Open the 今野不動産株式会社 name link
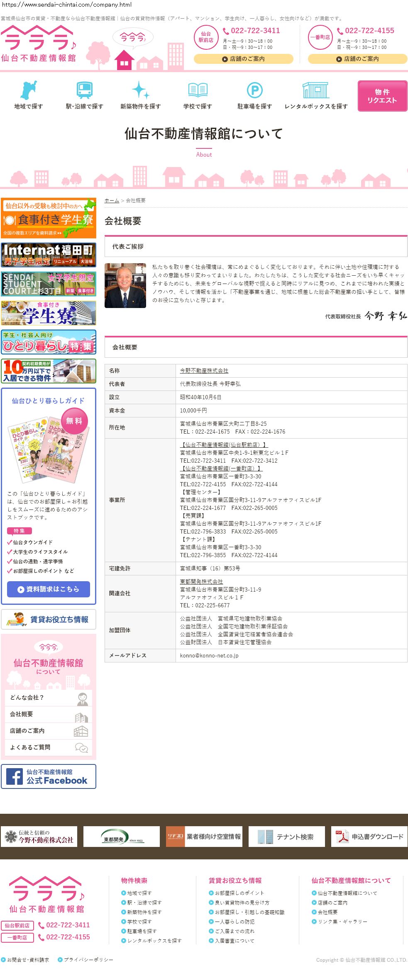Screen dimensions: 408x980 tap(204, 371)
